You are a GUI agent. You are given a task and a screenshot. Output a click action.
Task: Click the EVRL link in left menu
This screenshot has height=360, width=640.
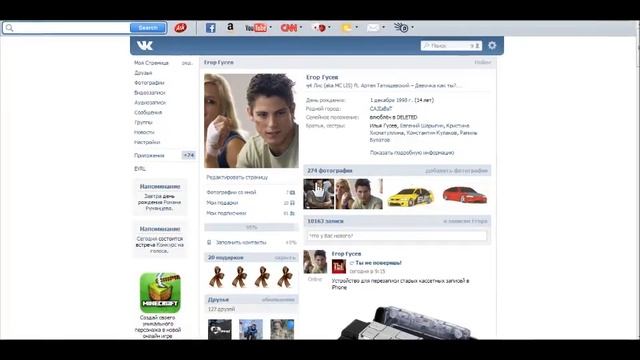[x=140, y=169]
